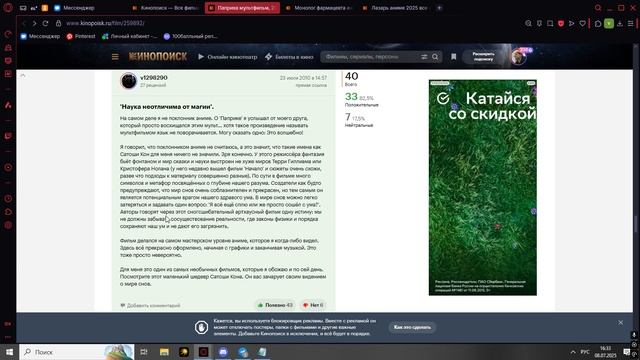Click Добавить комментарий under the review
Image resolution: width=640 pixels, height=360 pixels.
pos(150,305)
